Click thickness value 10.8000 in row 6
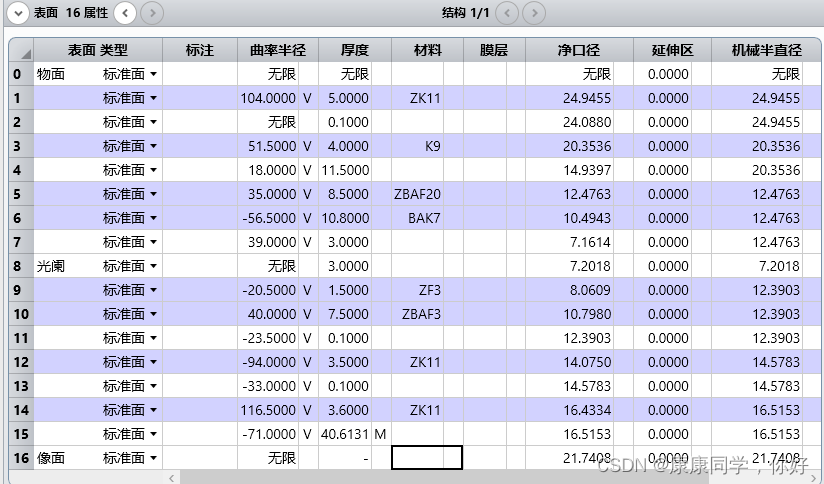The image size is (824, 484). click(x=345, y=218)
